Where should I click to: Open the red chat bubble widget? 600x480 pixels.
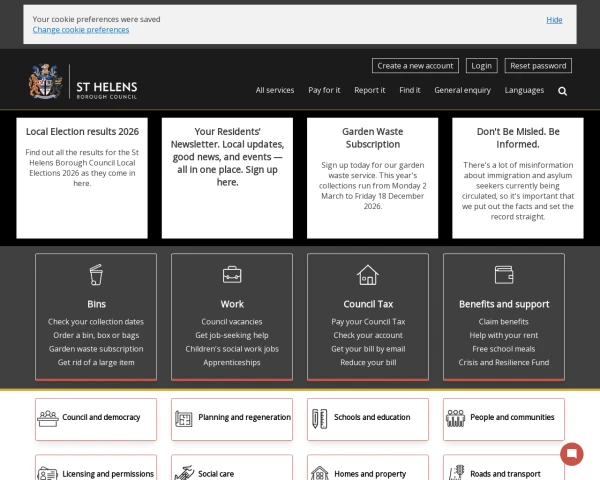coord(571,454)
